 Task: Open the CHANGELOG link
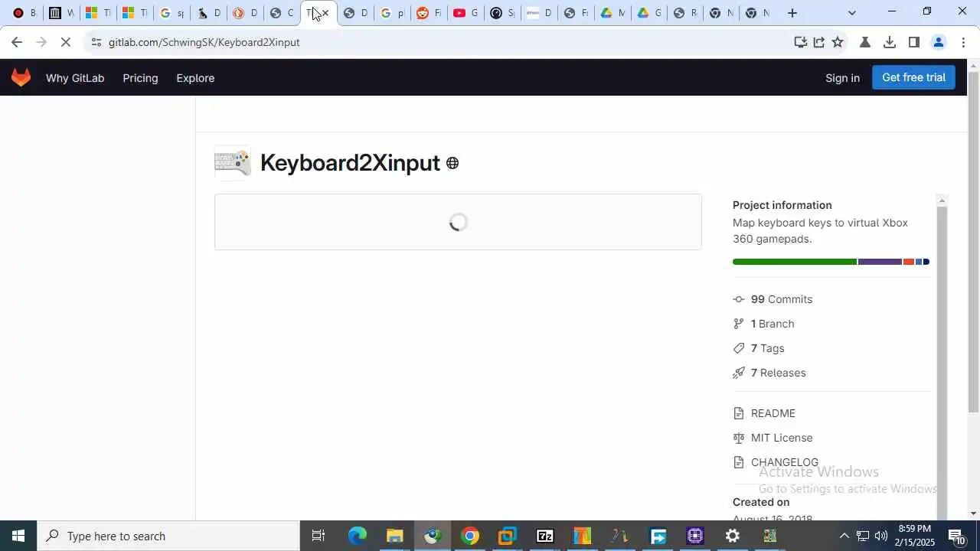(x=785, y=462)
